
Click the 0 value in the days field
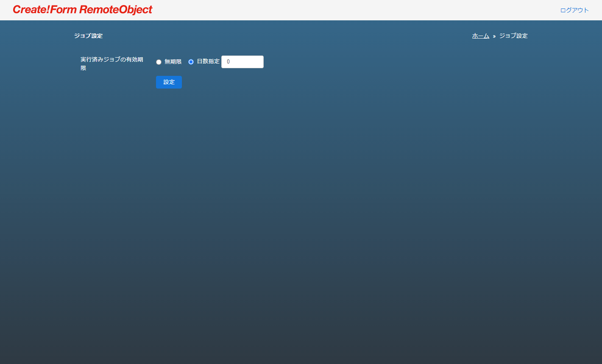click(228, 62)
